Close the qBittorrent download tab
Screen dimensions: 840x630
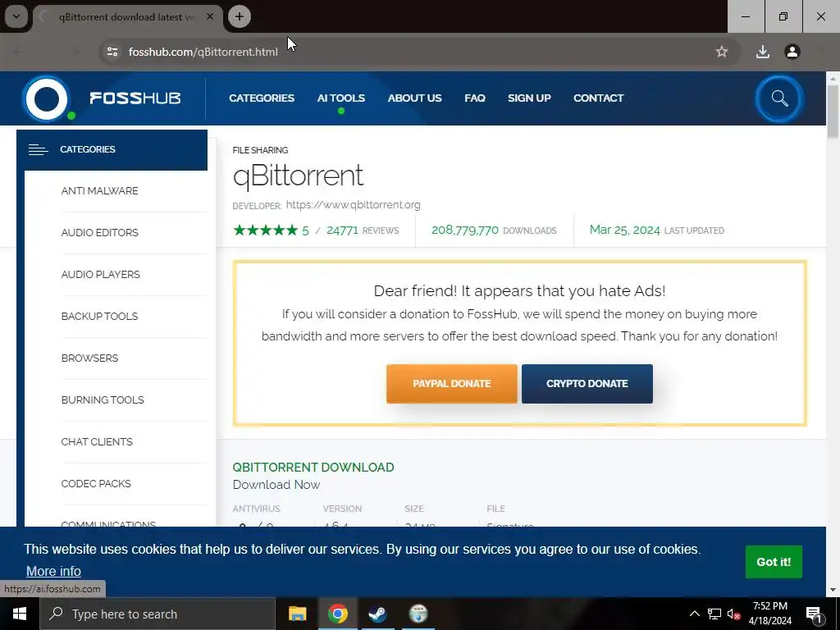pos(210,16)
